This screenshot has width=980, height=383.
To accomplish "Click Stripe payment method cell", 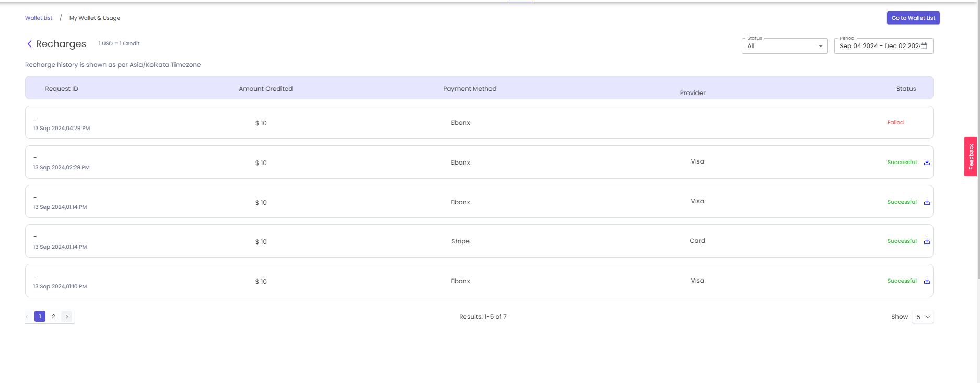I will [x=460, y=241].
